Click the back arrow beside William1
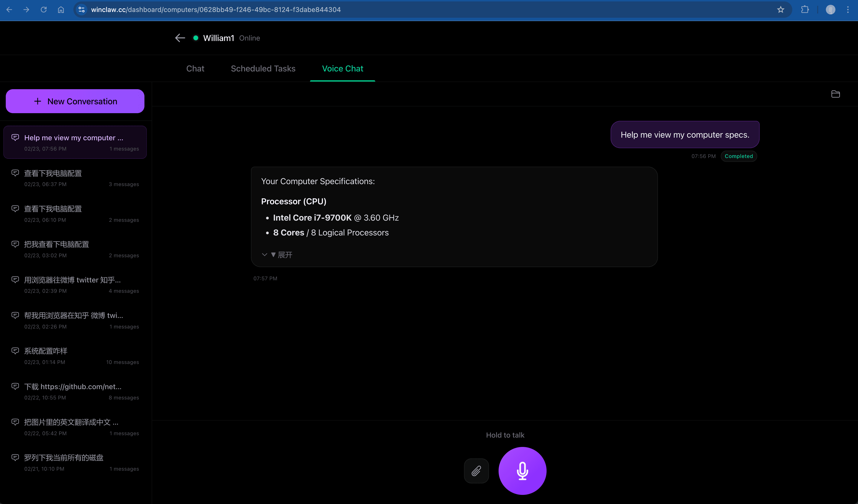Viewport: 858px width, 504px height. pyautogui.click(x=180, y=38)
